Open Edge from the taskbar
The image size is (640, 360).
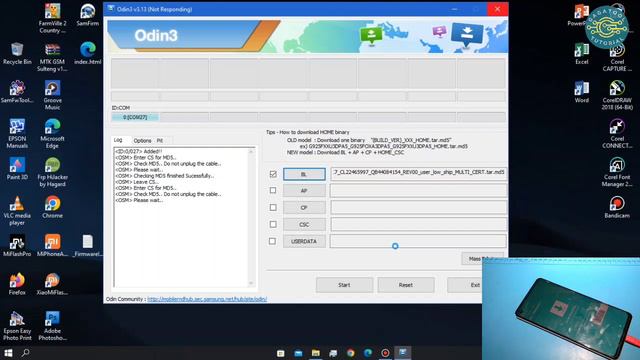coord(368,353)
